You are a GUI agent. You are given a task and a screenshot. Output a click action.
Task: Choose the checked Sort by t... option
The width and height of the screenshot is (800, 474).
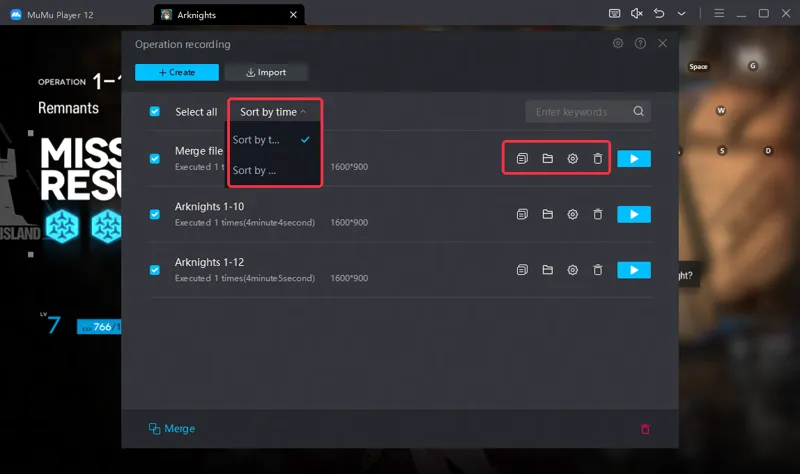tap(274, 140)
